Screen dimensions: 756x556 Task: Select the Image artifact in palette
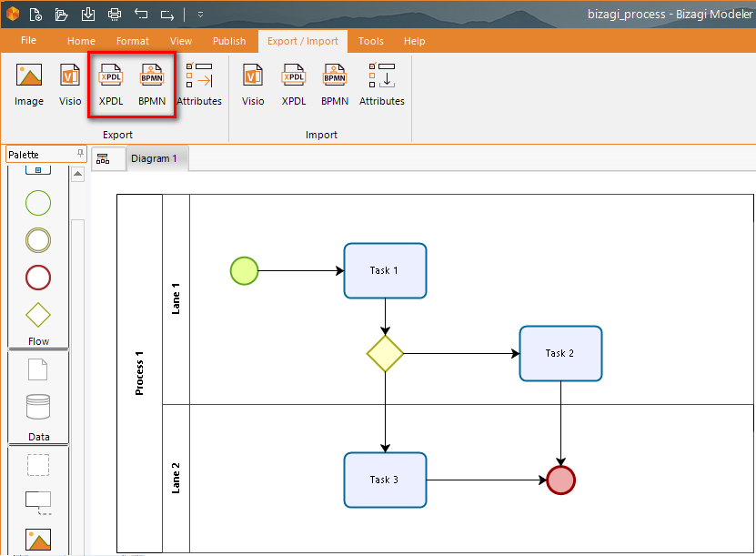(x=38, y=539)
